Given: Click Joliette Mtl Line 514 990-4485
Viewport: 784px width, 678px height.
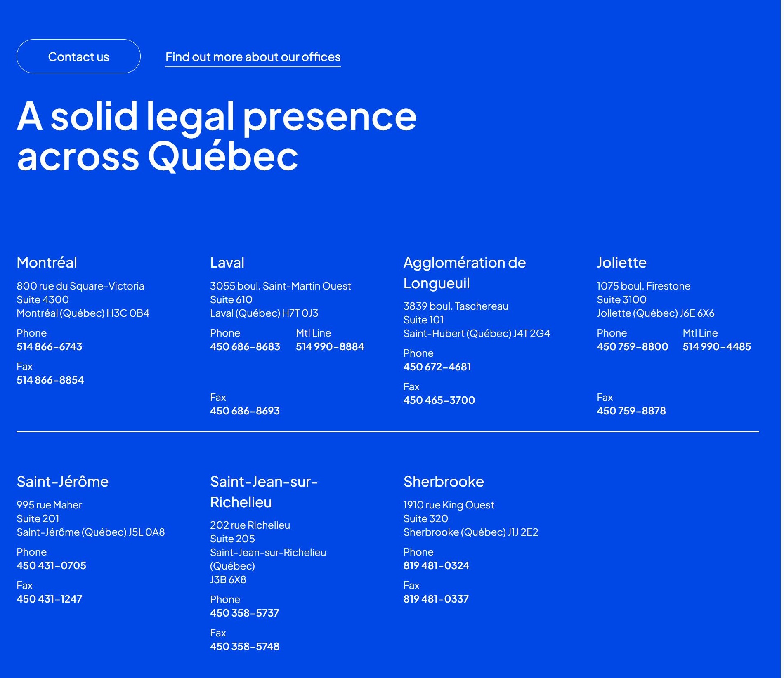Looking at the screenshot, I should [x=717, y=346].
